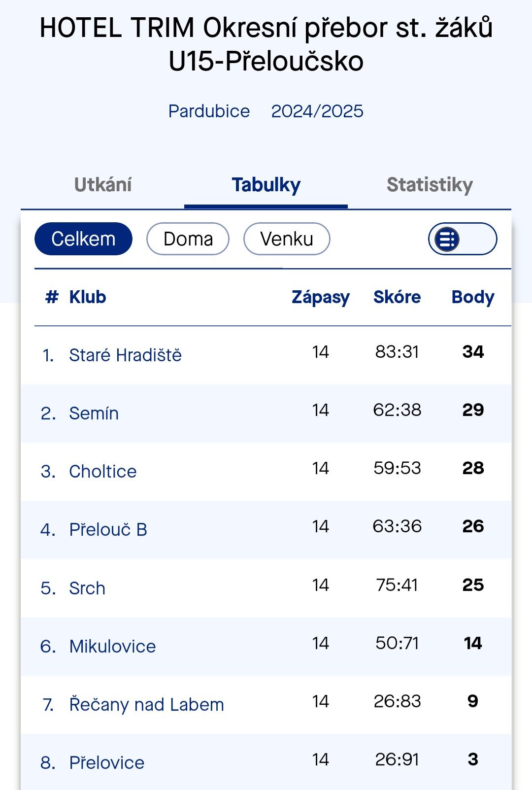Open the 2024/2025 season link

(317, 111)
